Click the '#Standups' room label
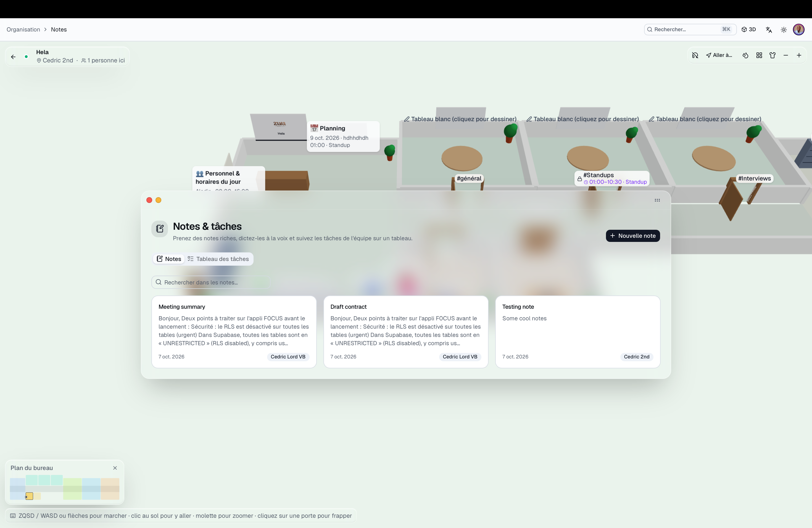 (612, 178)
